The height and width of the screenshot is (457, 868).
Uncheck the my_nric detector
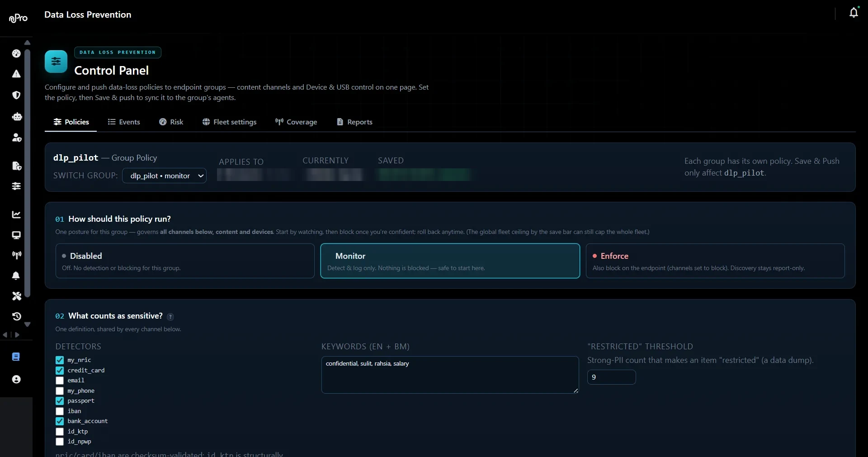tap(60, 360)
